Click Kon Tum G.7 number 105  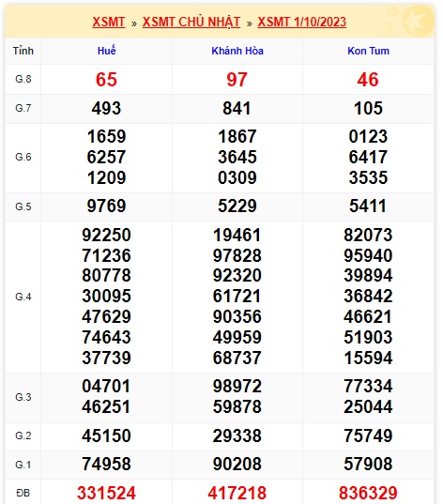(x=368, y=108)
